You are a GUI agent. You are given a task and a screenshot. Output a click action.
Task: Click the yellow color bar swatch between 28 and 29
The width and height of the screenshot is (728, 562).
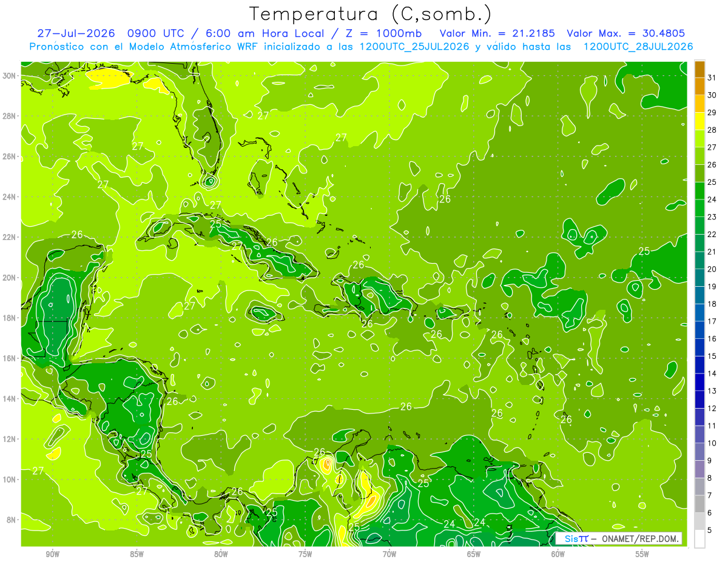[x=700, y=121]
